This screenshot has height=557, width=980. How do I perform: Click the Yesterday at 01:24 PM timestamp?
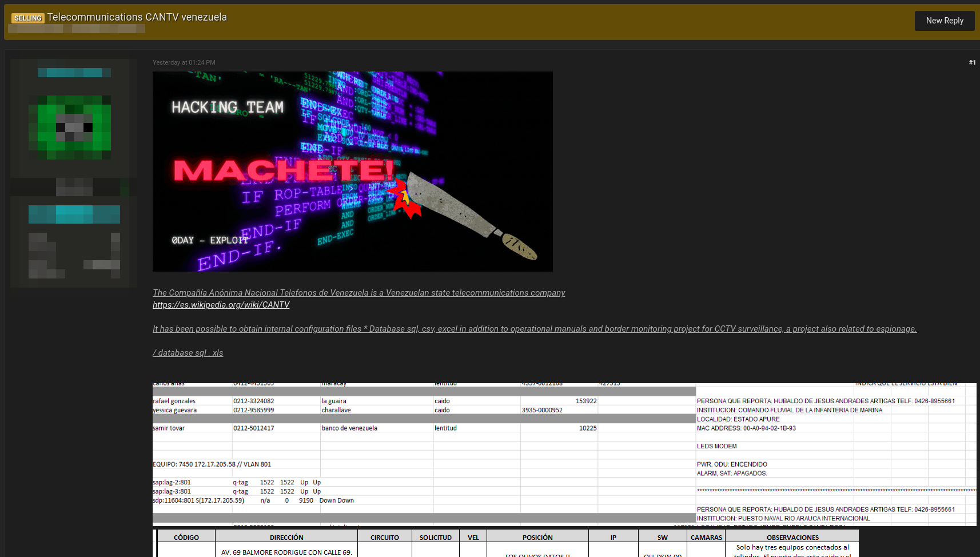pos(184,62)
